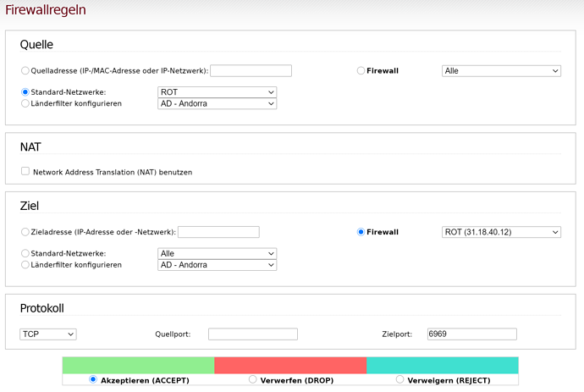Open the Ziel Firewall dropdown showing ROT (31.18.40.12)

[x=501, y=232]
